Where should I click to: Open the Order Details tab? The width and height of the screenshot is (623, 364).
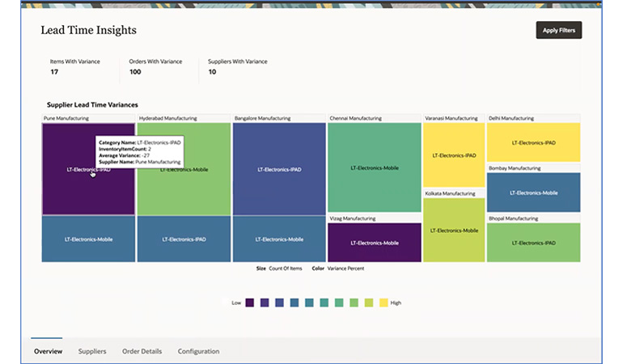[142, 351]
